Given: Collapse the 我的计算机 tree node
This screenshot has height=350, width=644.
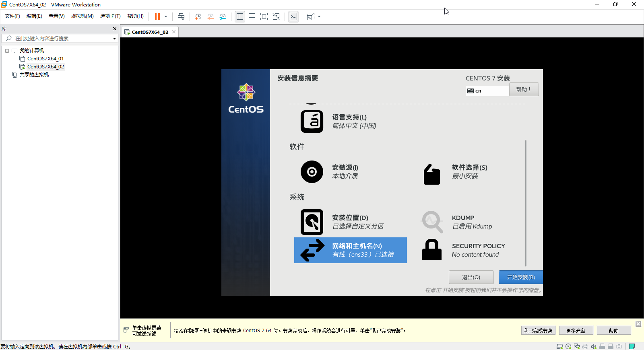Looking at the screenshot, I should pos(7,51).
